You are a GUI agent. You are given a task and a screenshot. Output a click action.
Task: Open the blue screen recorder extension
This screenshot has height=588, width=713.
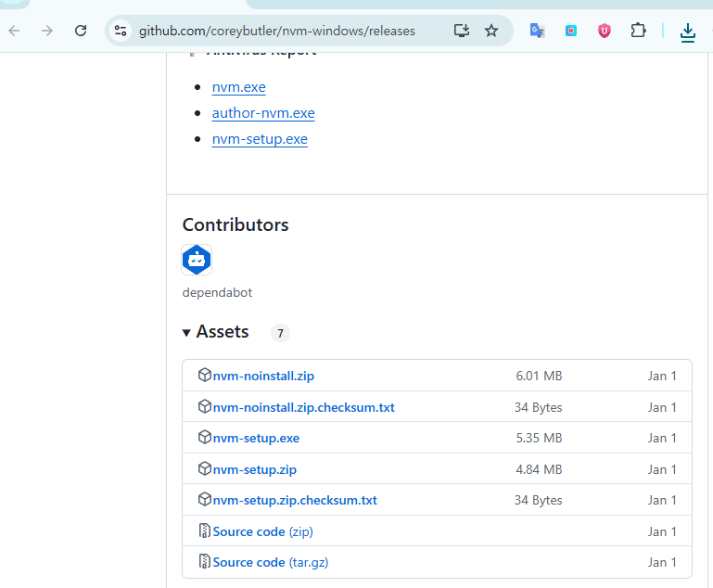571,31
